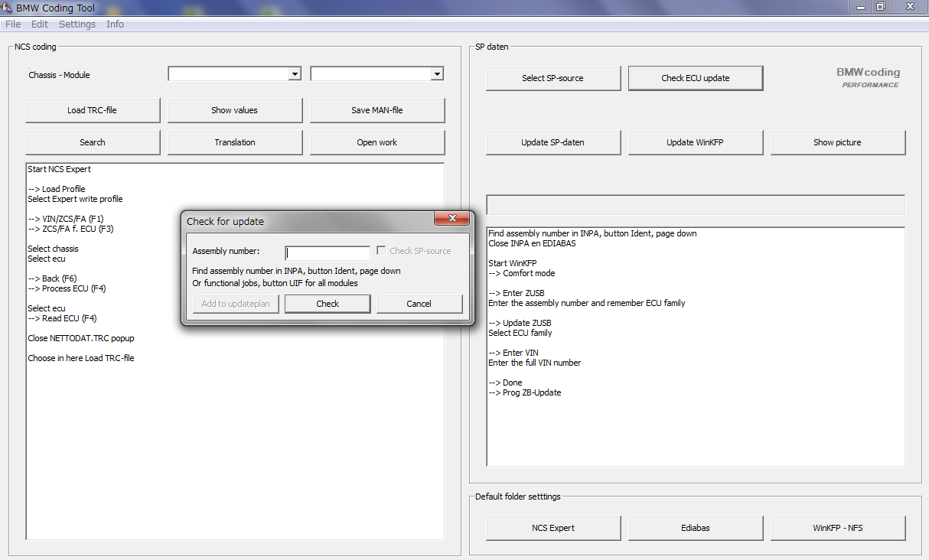
Task: Open the File menu
Action: pyautogui.click(x=13, y=24)
